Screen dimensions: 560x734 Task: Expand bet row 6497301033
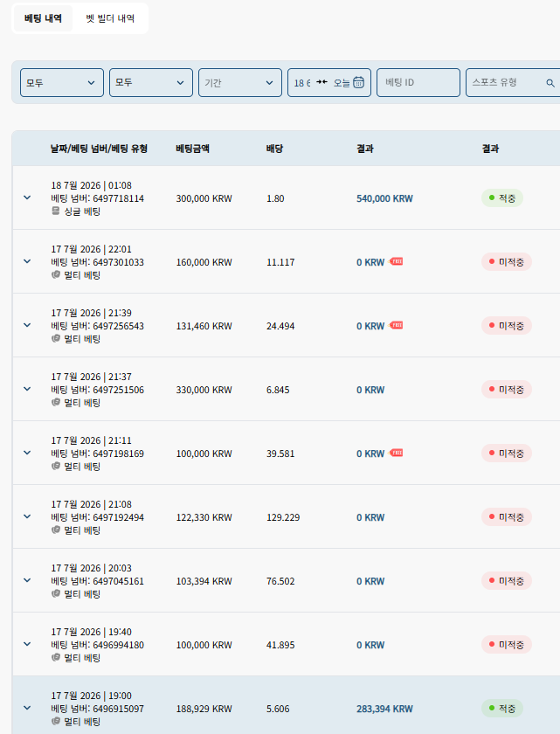27,261
